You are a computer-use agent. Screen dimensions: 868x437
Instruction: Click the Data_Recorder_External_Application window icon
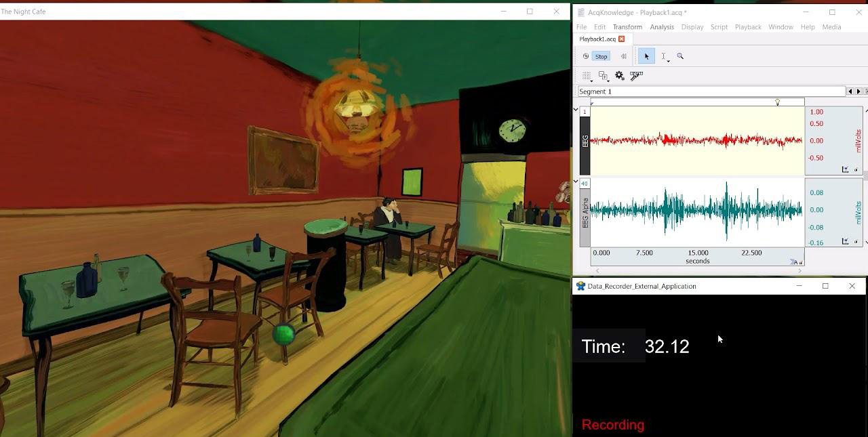pyautogui.click(x=580, y=286)
